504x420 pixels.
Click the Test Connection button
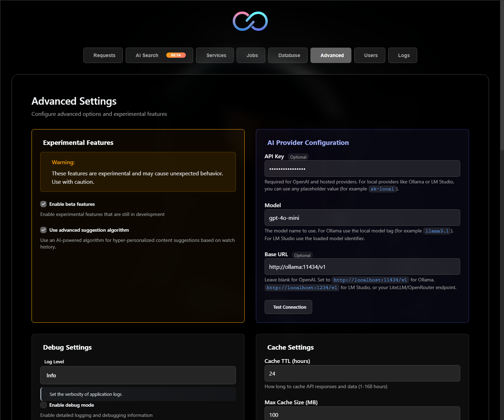288,307
